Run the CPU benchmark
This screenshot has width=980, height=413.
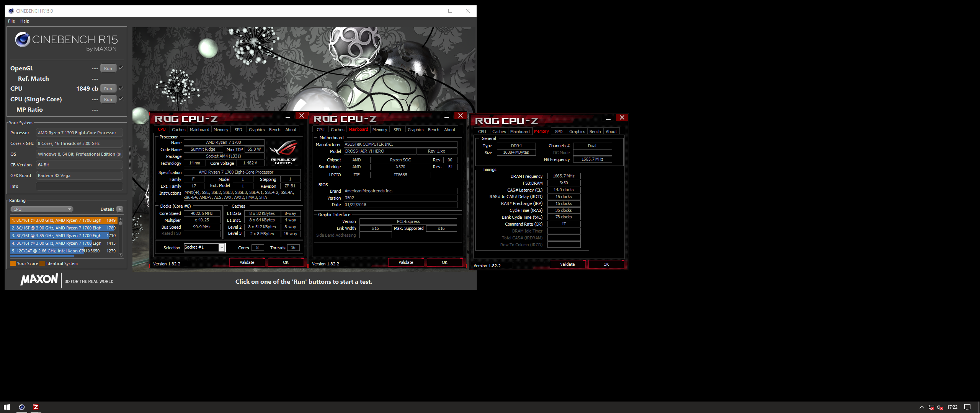[108, 89]
